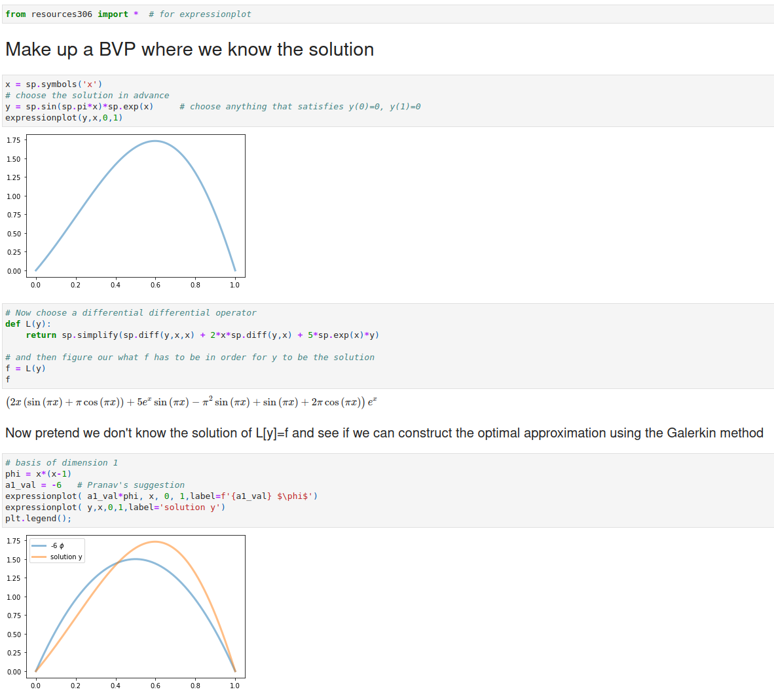The image size is (774, 700).
Task: Click the "def L(y):" line
Action: [28, 324]
